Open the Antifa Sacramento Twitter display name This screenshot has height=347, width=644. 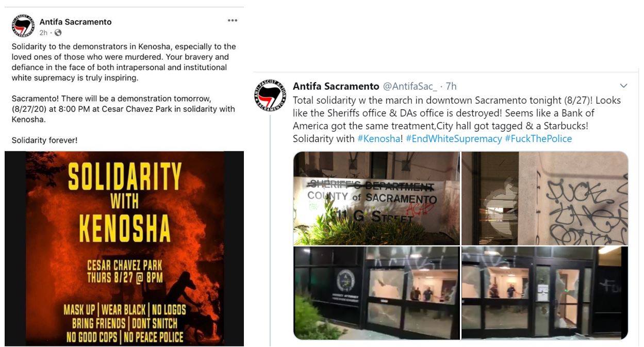tap(336, 86)
